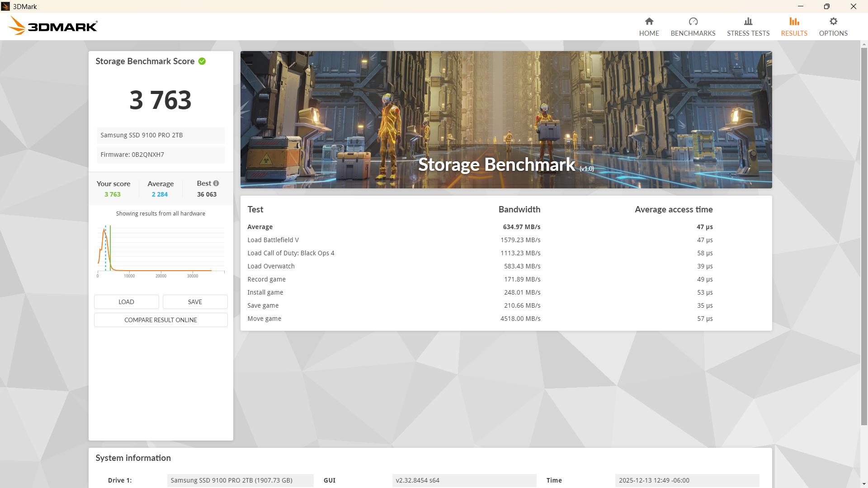Click the 210.66 MB/s Save game bandwidth

(x=522, y=305)
